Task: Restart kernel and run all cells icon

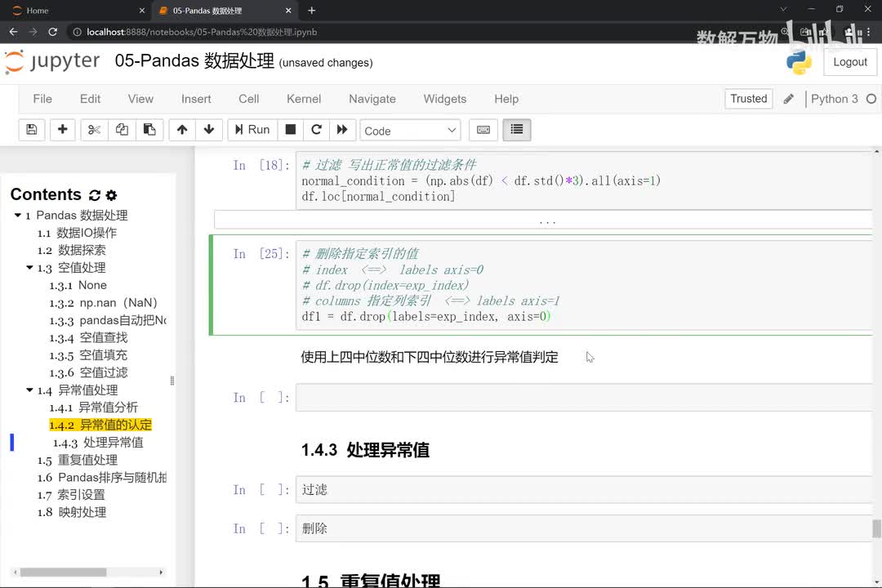Action: click(342, 130)
